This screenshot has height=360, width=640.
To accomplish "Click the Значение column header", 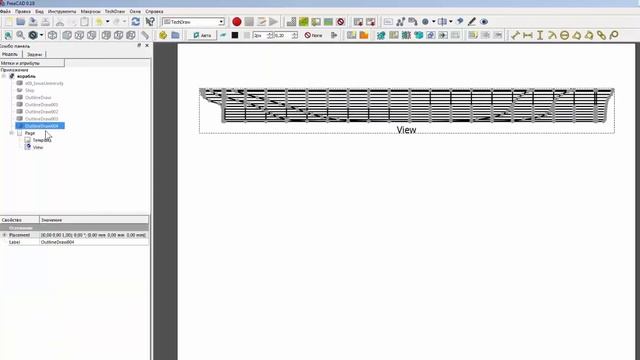I will tap(94, 220).
